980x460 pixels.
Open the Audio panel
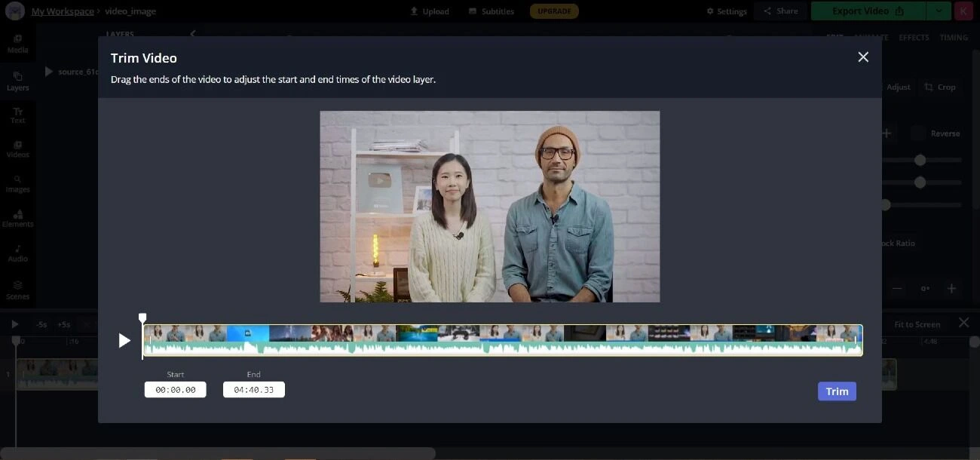click(17, 252)
